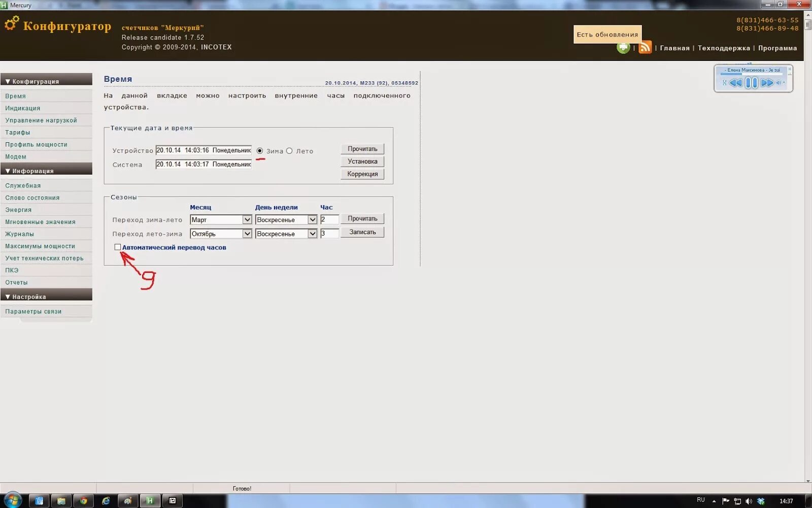The image size is (812, 508).
Task: Click the music player progress bar
Action: tap(753, 74)
